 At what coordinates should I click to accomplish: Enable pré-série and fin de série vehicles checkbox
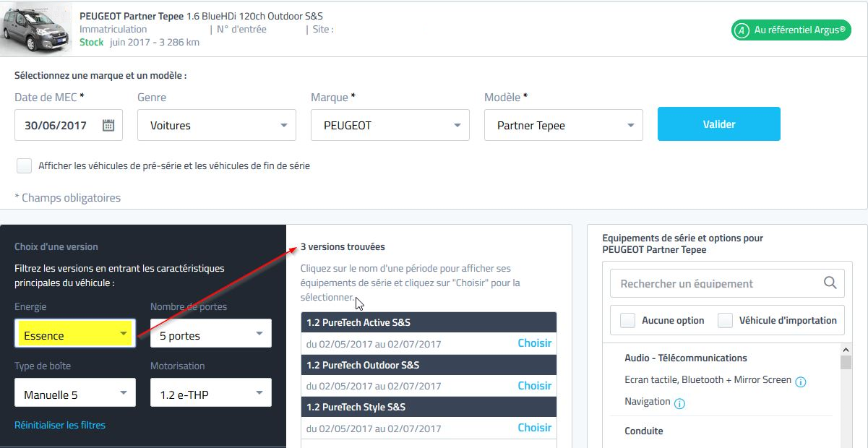(25, 165)
